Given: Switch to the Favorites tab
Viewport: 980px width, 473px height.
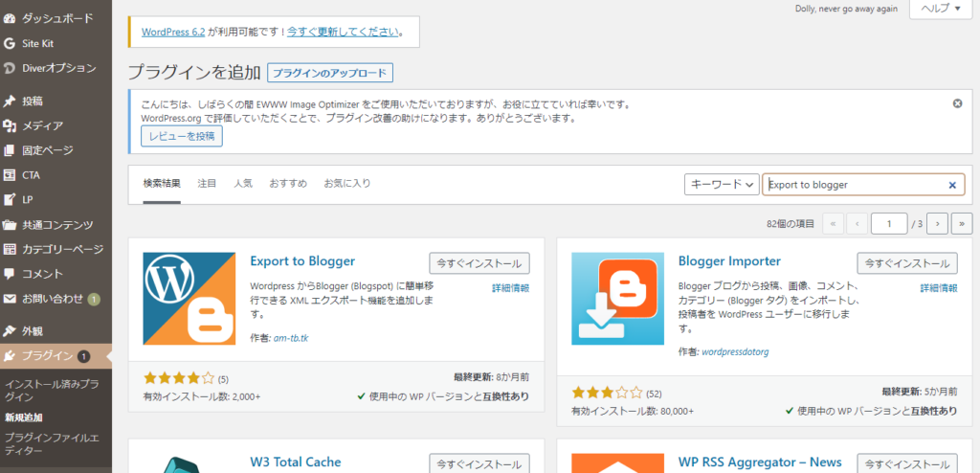Looking at the screenshot, I should point(346,183).
